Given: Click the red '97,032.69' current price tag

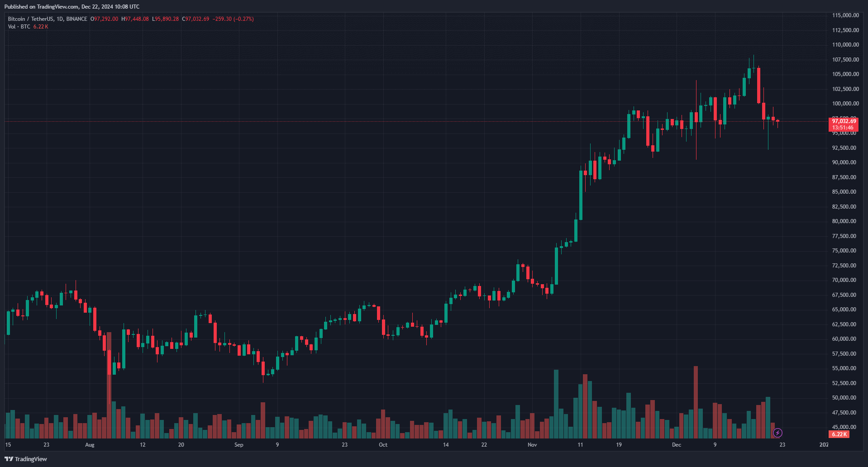Looking at the screenshot, I should (844, 121).
